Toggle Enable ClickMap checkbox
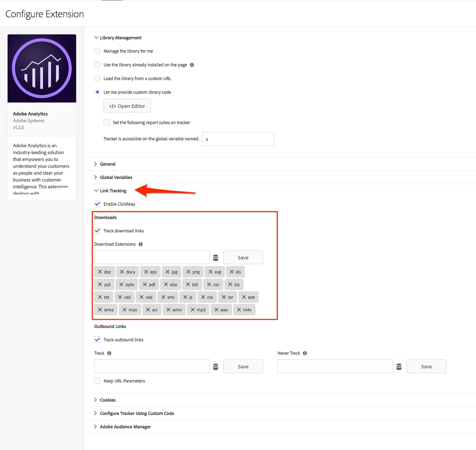Screen dimensions: 476x450 click(x=97, y=204)
